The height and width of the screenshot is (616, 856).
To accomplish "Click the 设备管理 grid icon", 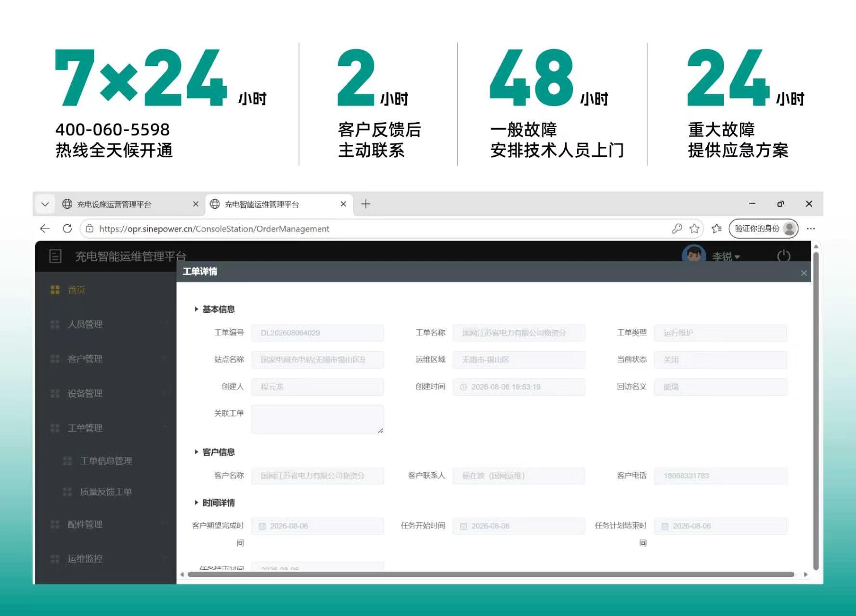I will click(x=55, y=394).
